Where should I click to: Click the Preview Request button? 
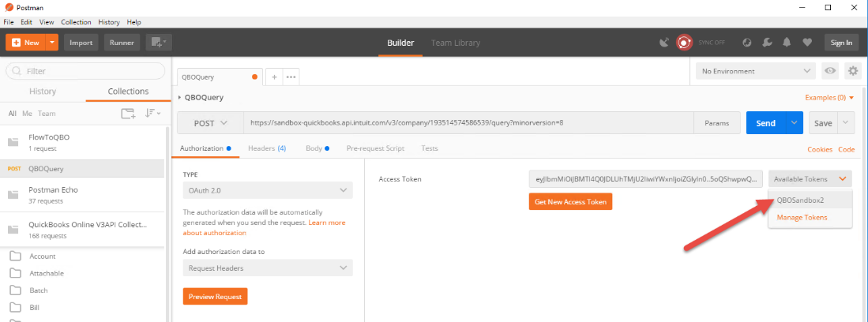tap(216, 297)
